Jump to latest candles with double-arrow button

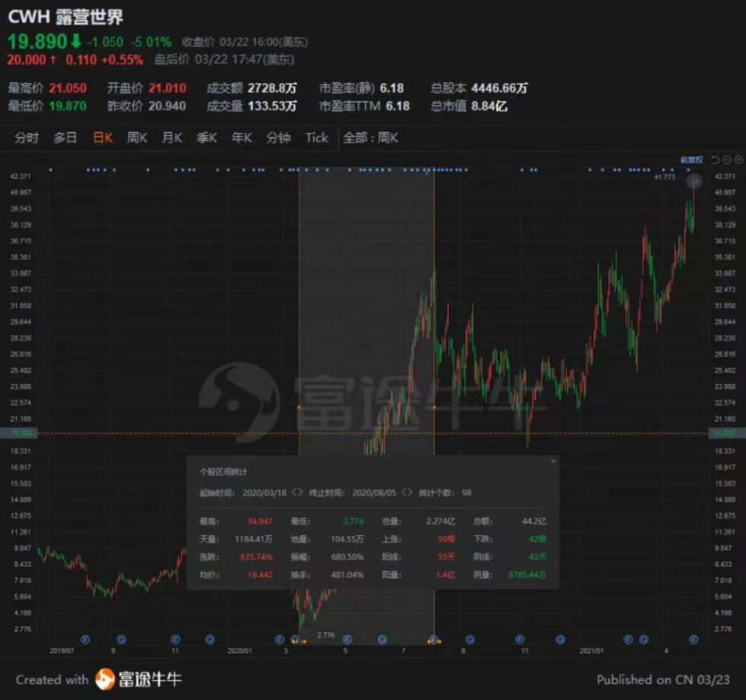(x=694, y=181)
